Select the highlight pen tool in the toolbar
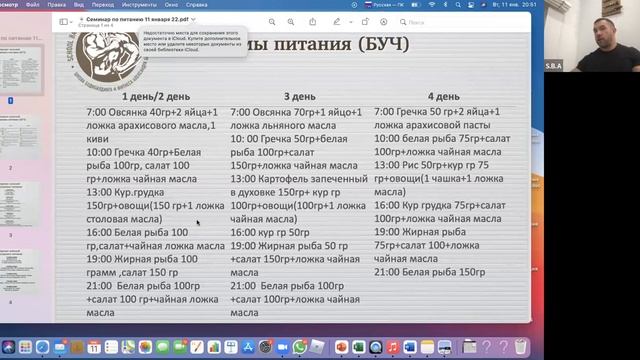The image size is (640, 360). pyautogui.click(x=337, y=22)
